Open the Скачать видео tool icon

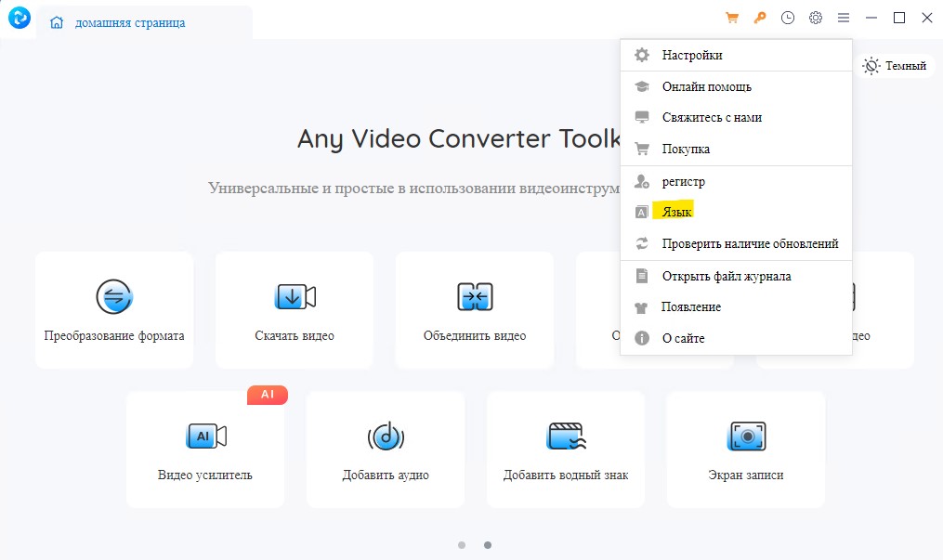click(x=295, y=297)
